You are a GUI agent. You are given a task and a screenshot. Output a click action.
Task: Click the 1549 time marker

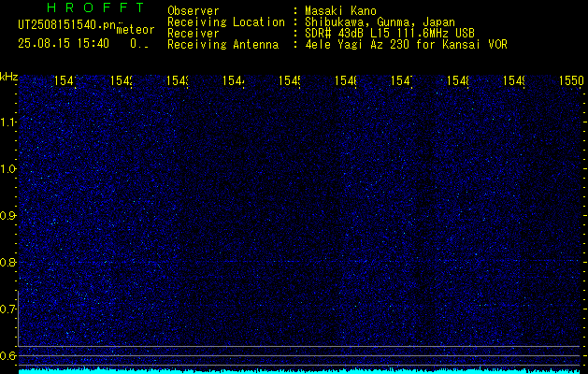[x=514, y=80]
